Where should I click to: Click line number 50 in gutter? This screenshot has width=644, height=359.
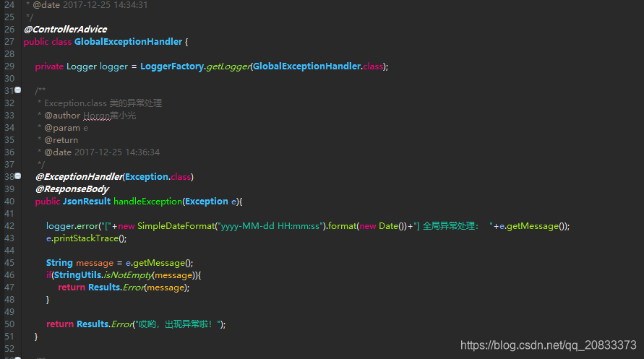point(9,324)
